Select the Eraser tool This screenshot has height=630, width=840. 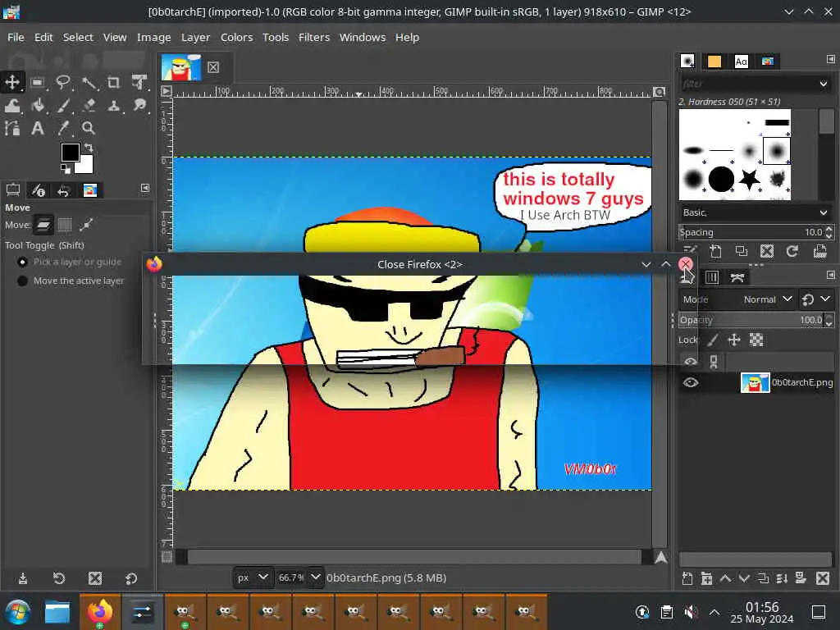click(x=89, y=105)
